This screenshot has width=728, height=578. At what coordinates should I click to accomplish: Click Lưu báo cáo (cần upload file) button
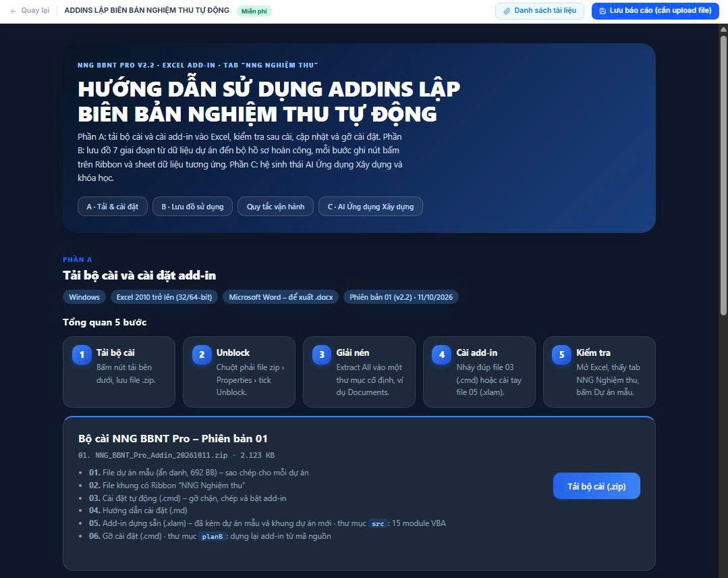click(655, 11)
